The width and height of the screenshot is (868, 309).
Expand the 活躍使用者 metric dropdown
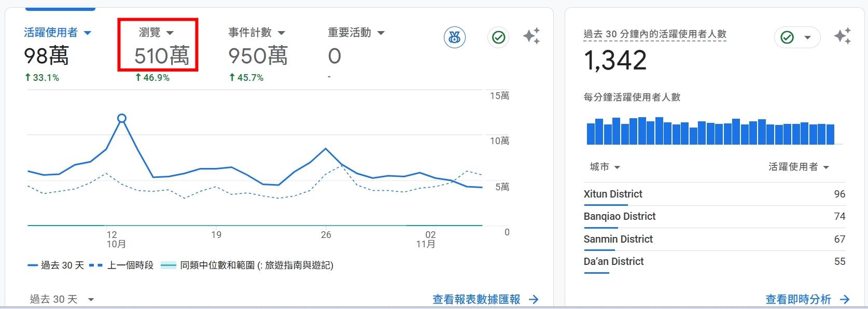coord(88,33)
